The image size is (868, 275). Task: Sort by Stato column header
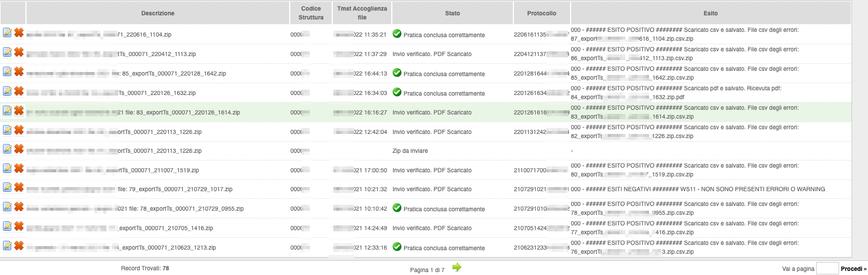pyautogui.click(x=453, y=13)
